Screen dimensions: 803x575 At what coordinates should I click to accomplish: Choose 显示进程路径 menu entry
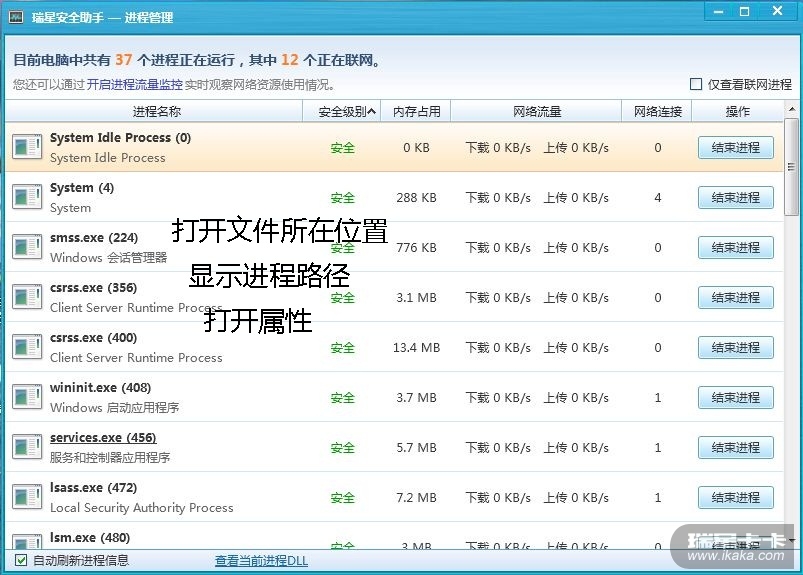click(x=269, y=275)
